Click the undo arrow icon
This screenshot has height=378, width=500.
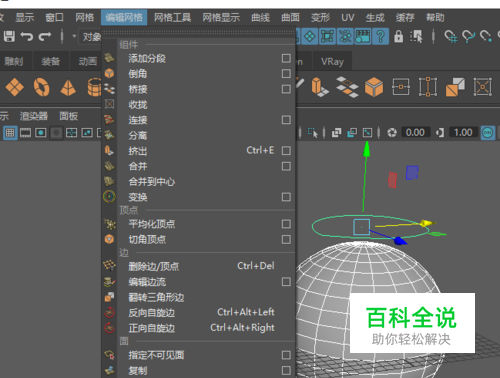pos(27,36)
